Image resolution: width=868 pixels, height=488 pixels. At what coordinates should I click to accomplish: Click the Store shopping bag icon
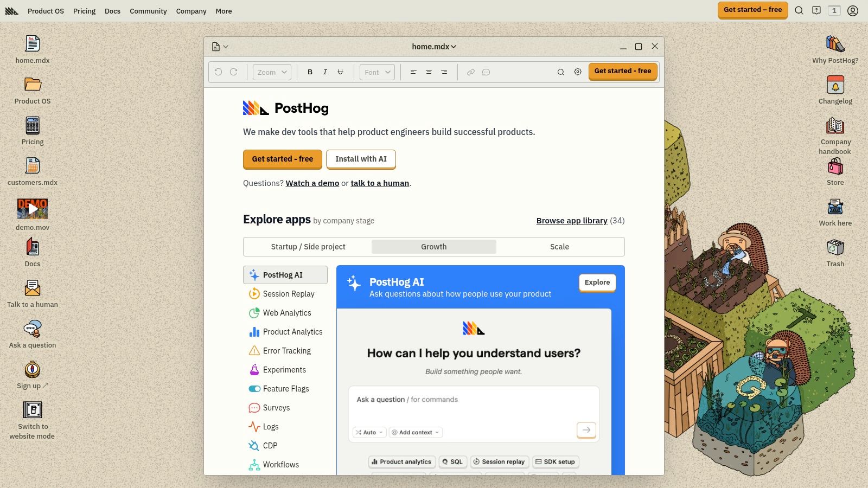point(835,167)
